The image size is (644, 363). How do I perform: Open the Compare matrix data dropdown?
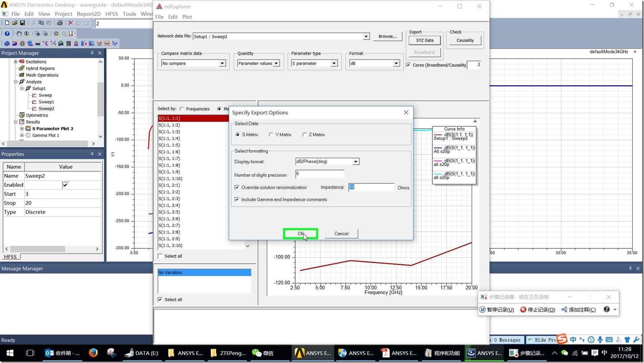[222, 63]
